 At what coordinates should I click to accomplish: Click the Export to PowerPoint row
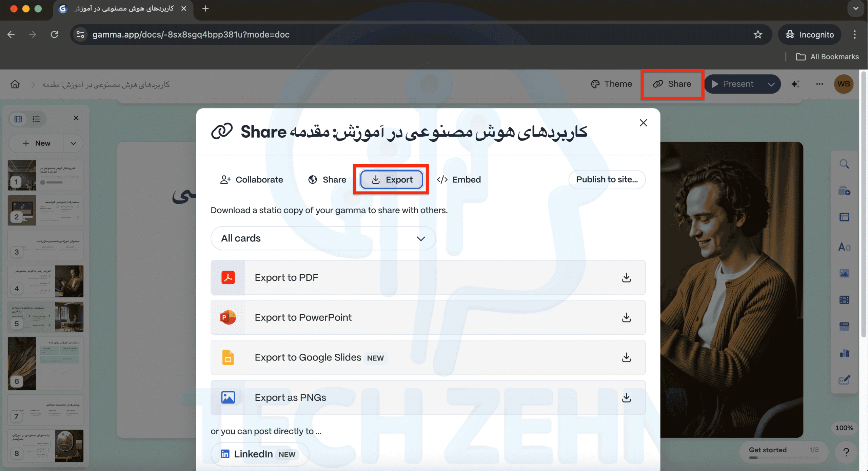tap(428, 317)
